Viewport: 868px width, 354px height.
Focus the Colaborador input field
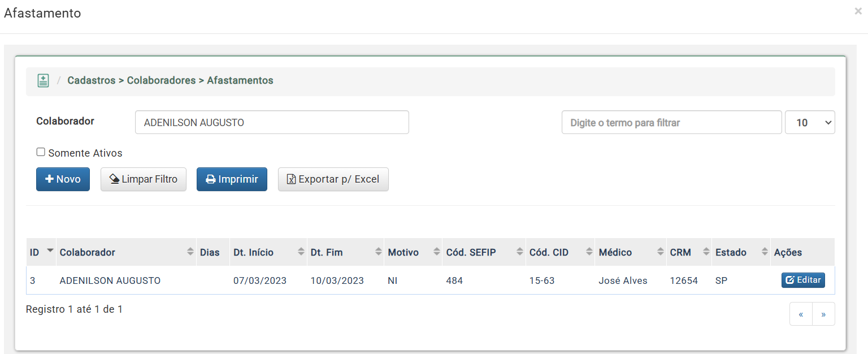(x=272, y=122)
